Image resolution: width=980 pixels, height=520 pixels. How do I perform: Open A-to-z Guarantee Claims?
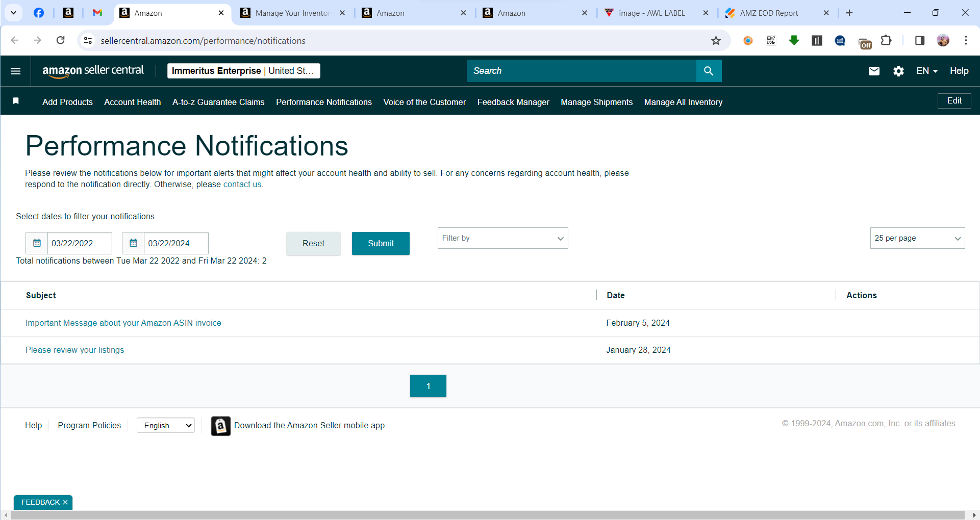click(218, 102)
